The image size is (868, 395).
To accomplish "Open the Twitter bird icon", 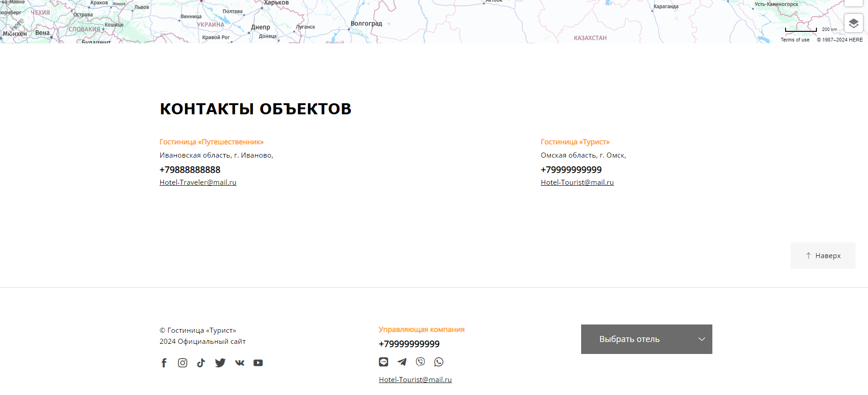I will click(x=220, y=363).
